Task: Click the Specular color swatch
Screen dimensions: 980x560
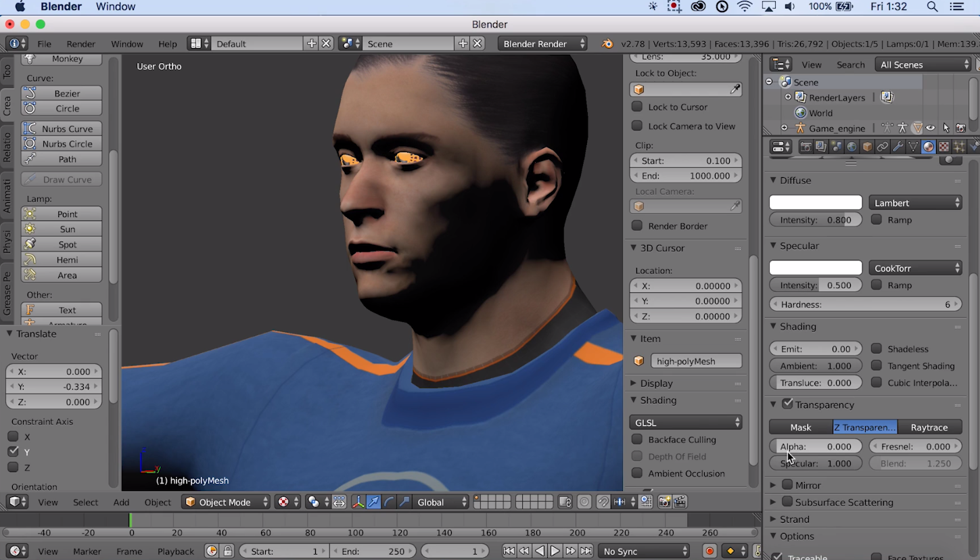Action: [x=816, y=268]
